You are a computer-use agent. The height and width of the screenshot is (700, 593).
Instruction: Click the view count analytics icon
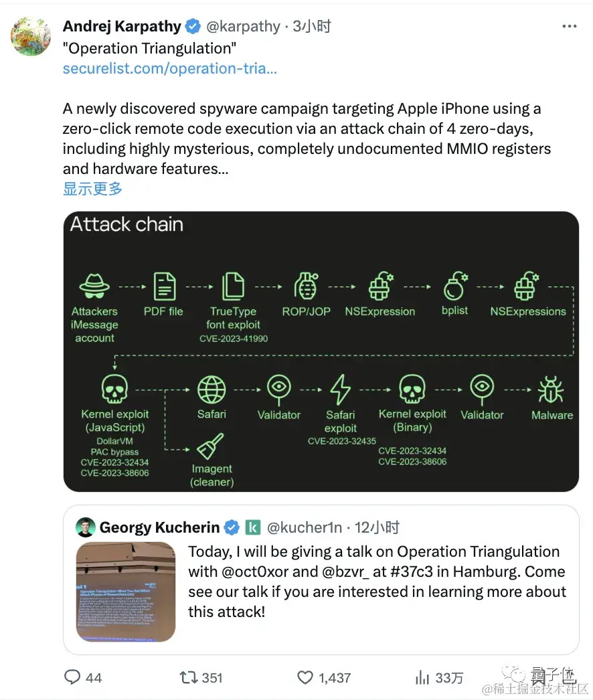click(x=423, y=678)
